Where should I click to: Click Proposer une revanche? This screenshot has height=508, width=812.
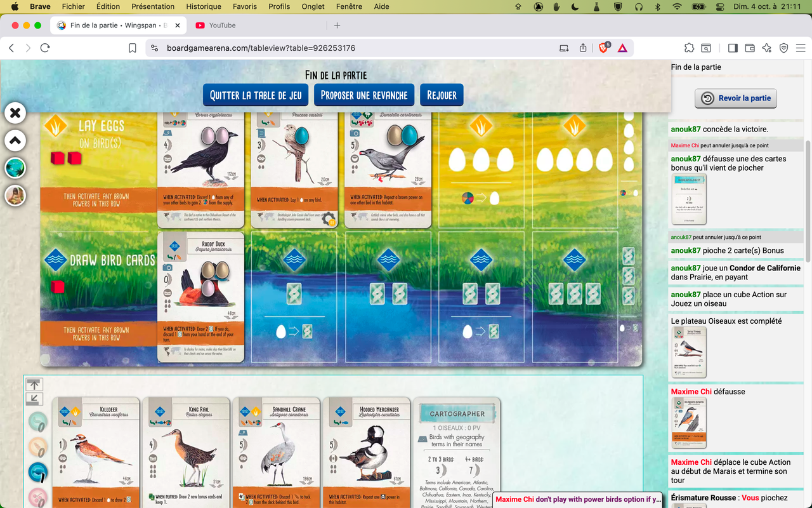[x=364, y=95]
